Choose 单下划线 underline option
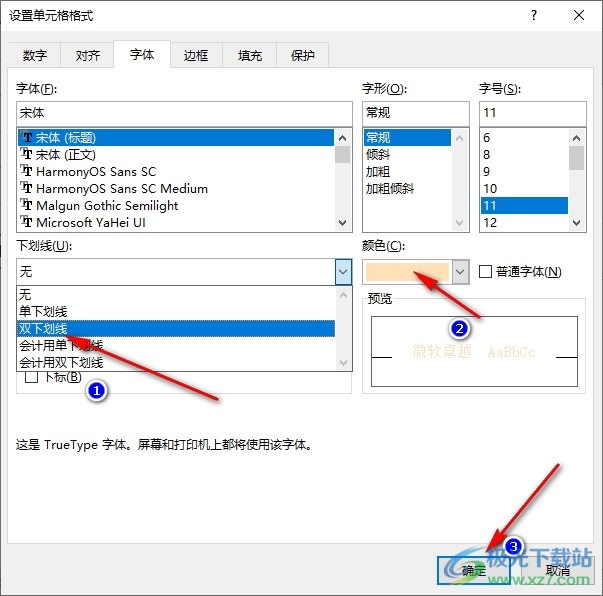 tap(177, 311)
